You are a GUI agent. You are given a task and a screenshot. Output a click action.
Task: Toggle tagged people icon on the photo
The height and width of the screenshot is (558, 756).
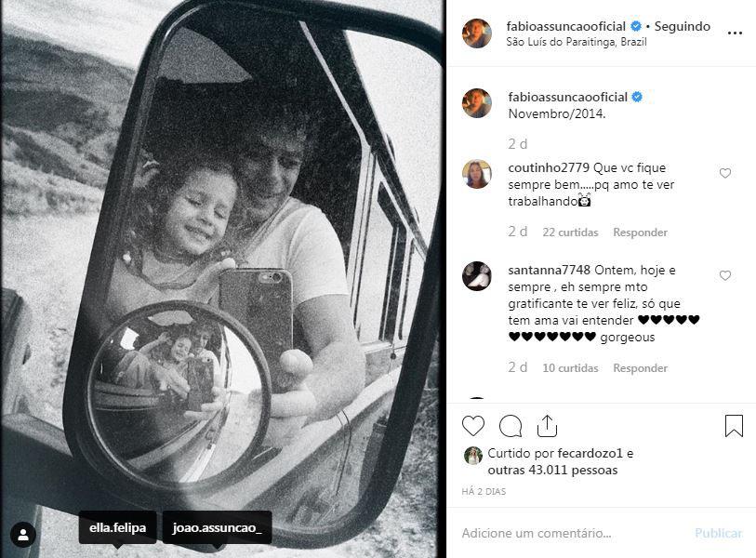pos(23,535)
